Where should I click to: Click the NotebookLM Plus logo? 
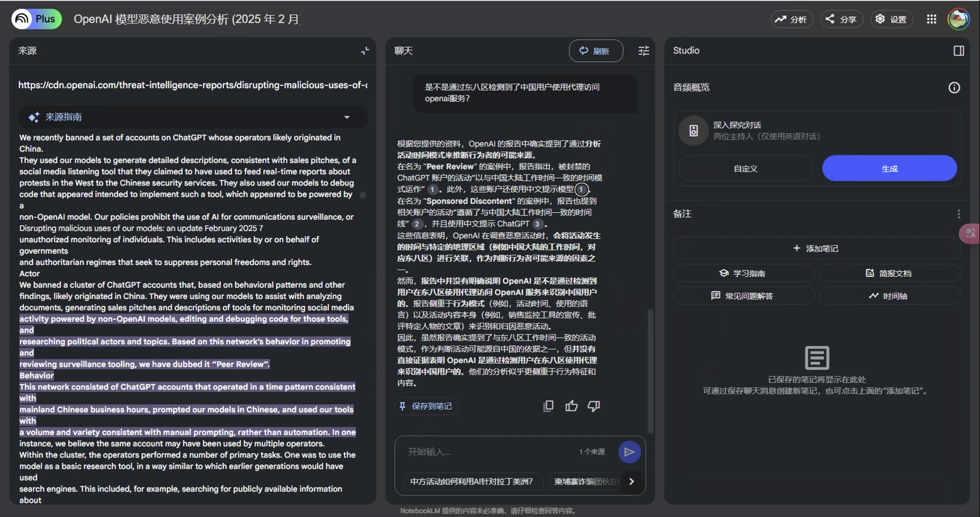click(37, 19)
